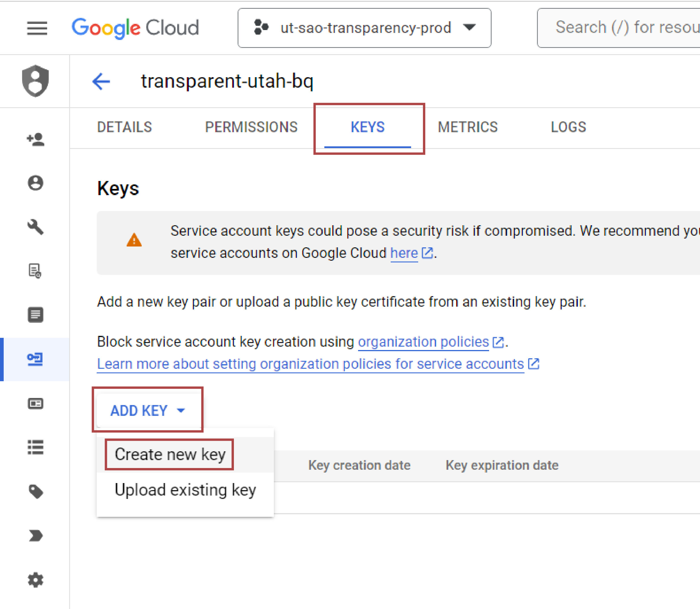
Task: Expand the ADD KEY dropdown
Action: tap(148, 410)
